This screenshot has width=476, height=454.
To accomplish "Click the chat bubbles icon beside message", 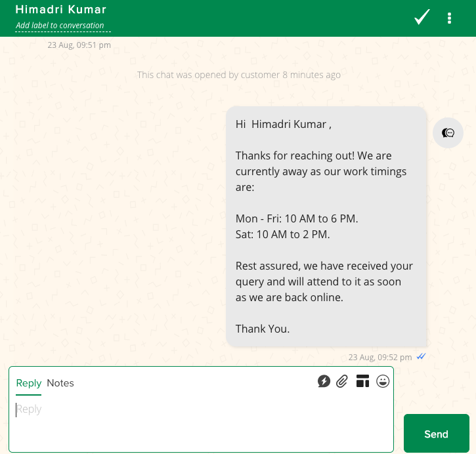I will 448,133.
